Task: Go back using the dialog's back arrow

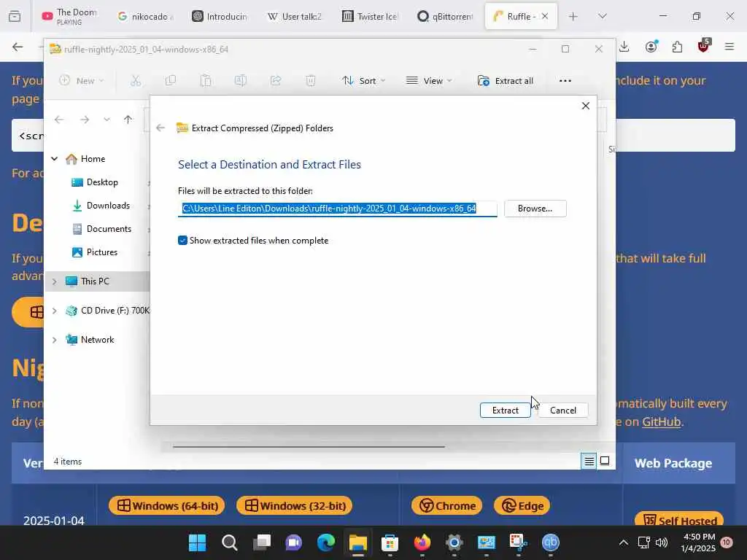Action: coord(160,128)
